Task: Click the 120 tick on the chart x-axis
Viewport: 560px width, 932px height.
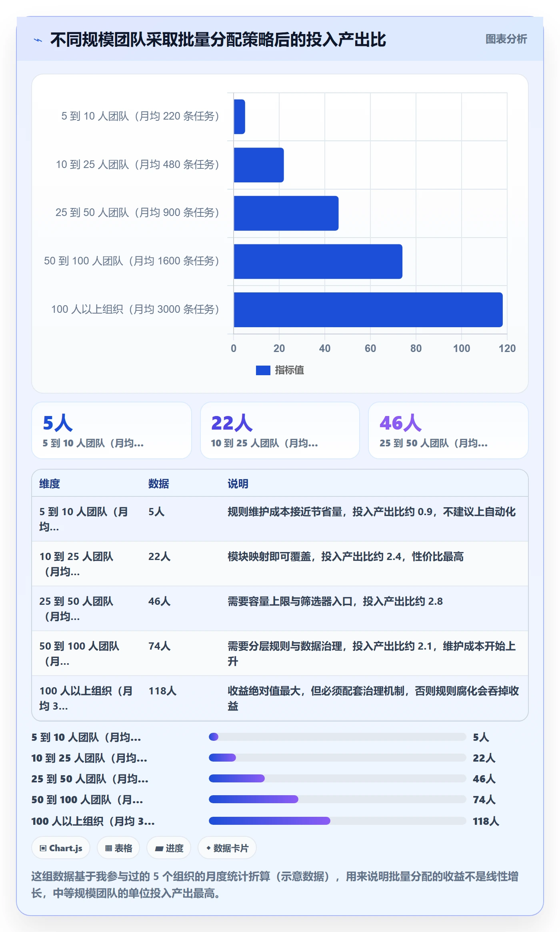Action: click(507, 348)
